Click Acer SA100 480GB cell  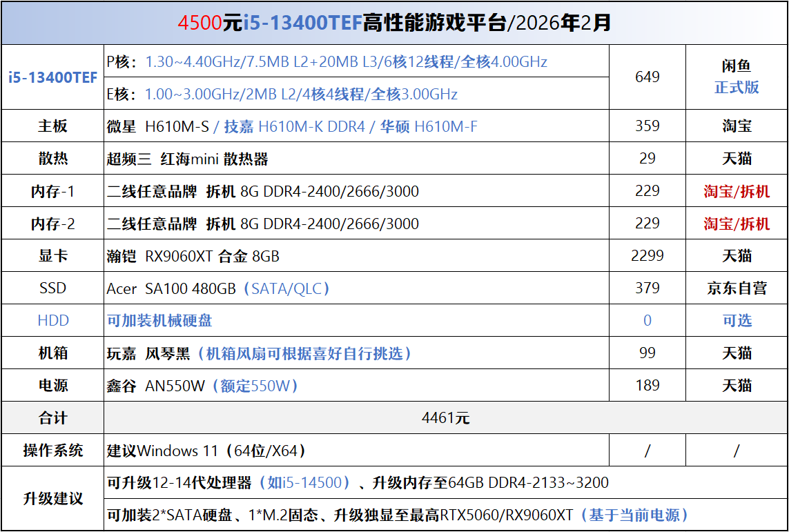[x=356, y=288]
